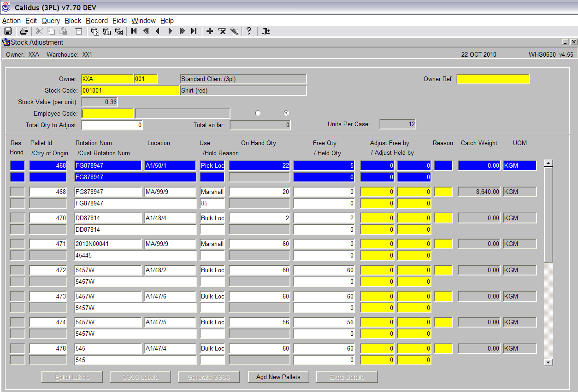The width and height of the screenshot is (578, 392).
Task: Click the Add New Pallets button
Action: (278, 377)
